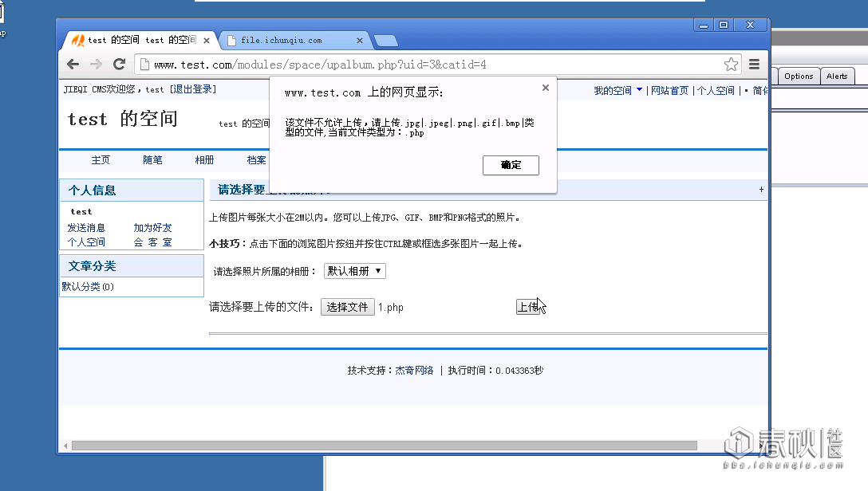Close the browser window
This screenshot has height=491, width=868.
click(750, 25)
